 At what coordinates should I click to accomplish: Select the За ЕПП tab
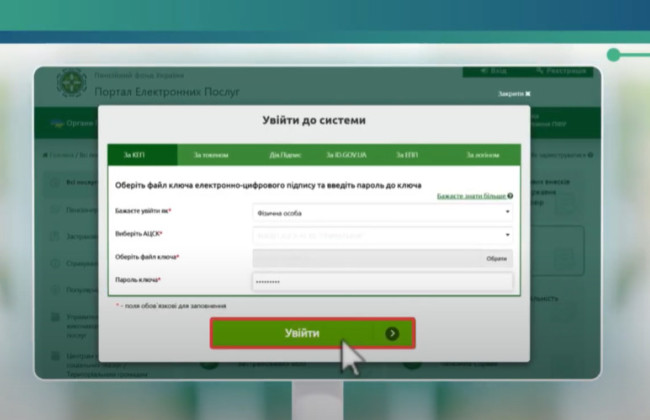[406, 155]
